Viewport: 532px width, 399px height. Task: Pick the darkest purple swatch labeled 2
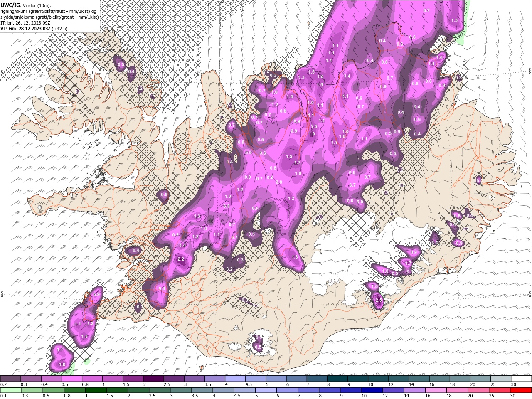click(x=153, y=379)
